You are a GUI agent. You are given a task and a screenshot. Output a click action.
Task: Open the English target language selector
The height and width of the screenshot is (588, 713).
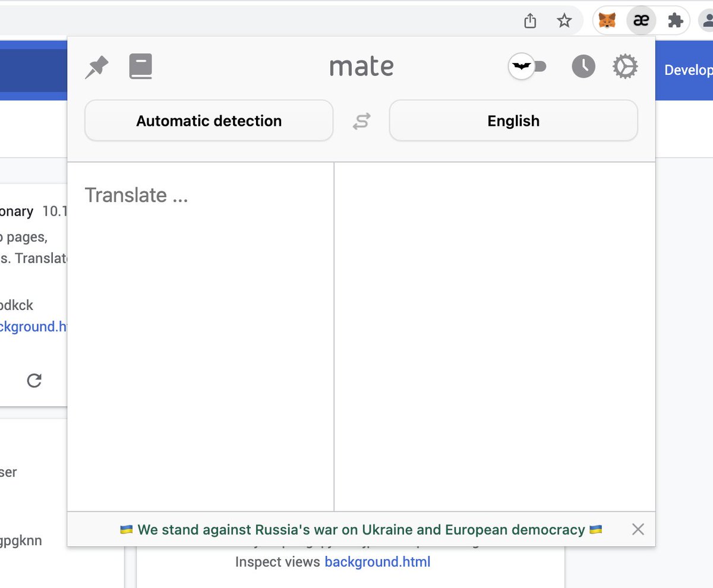pyautogui.click(x=513, y=121)
